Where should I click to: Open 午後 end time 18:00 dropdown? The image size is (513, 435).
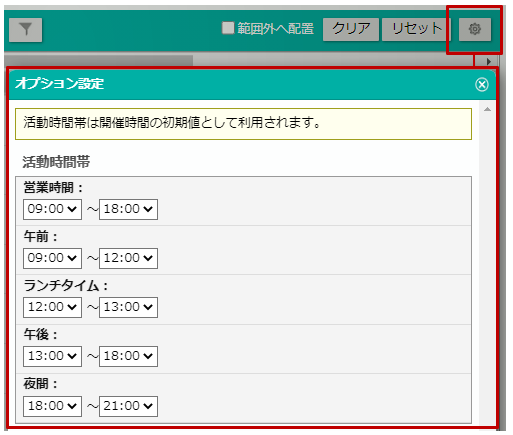[x=128, y=356]
